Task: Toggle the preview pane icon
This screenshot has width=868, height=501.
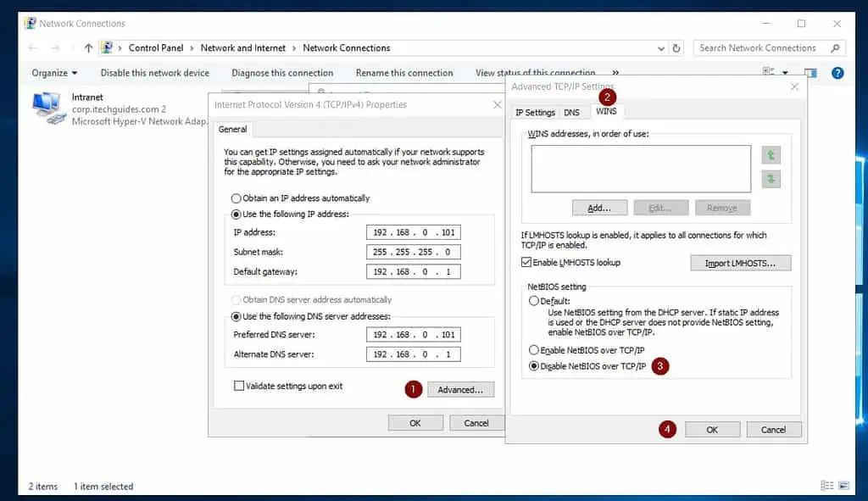Action: pyautogui.click(x=810, y=73)
